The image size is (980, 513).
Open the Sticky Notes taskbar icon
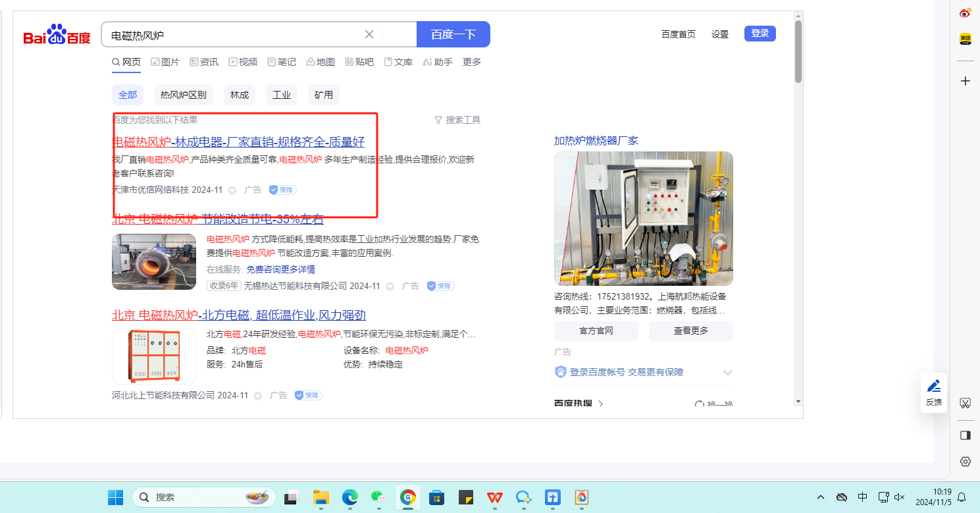coord(465,497)
